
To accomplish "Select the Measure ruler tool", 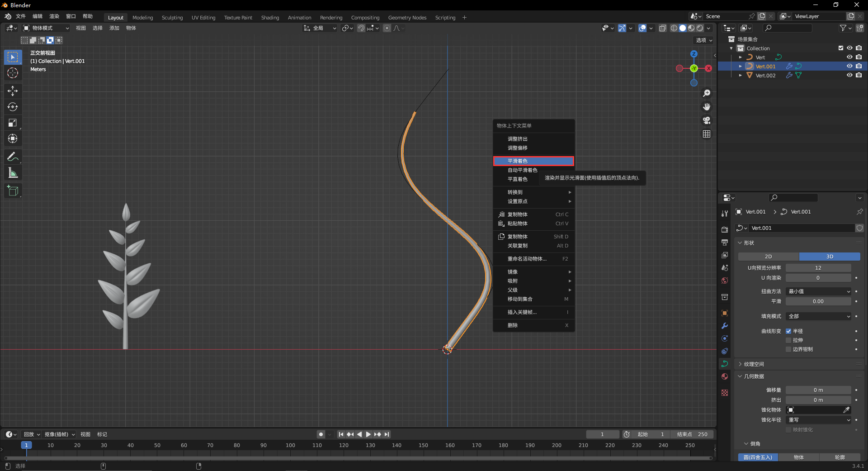I will tap(13, 173).
